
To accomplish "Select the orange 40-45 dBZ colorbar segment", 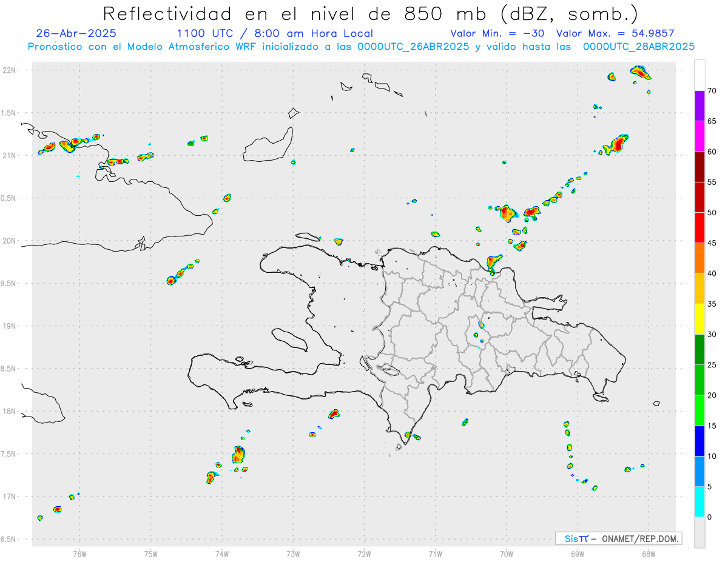I will (x=699, y=258).
